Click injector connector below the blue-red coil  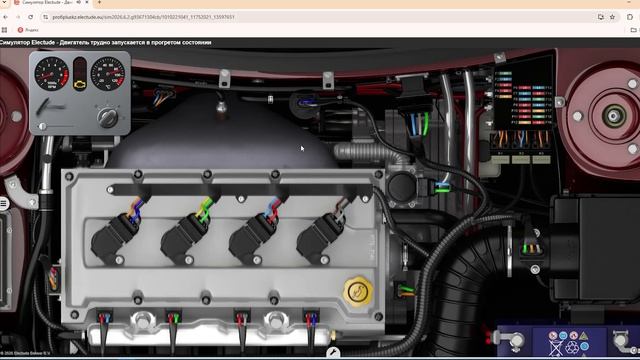(242, 318)
